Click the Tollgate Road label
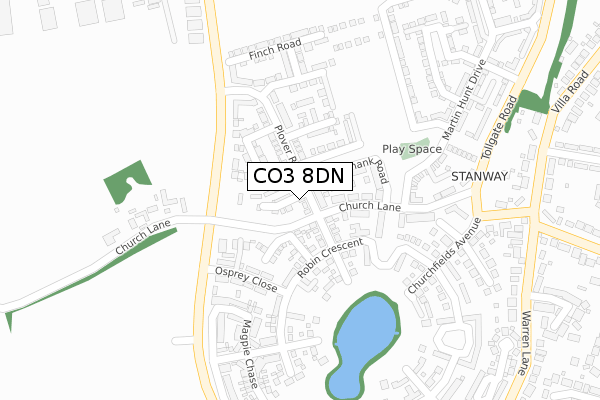 (x=499, y=127)
